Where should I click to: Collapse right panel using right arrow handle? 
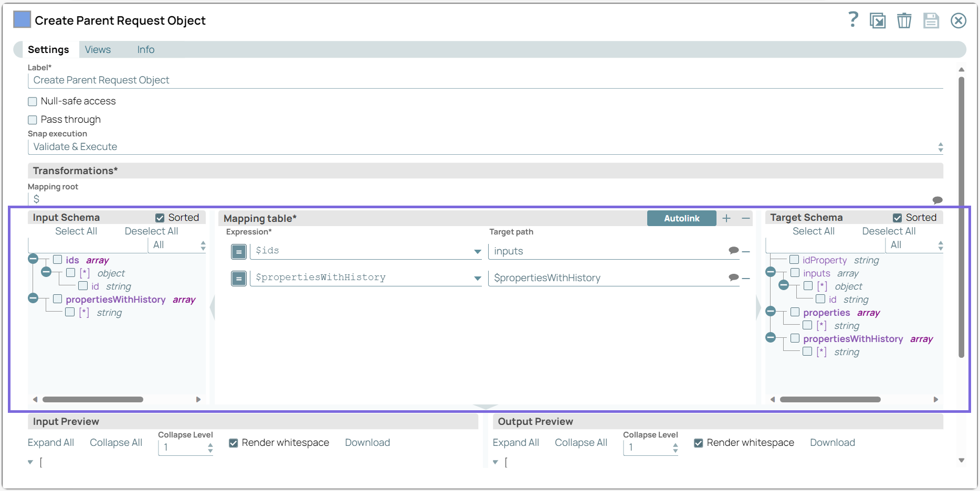[758, 308]
